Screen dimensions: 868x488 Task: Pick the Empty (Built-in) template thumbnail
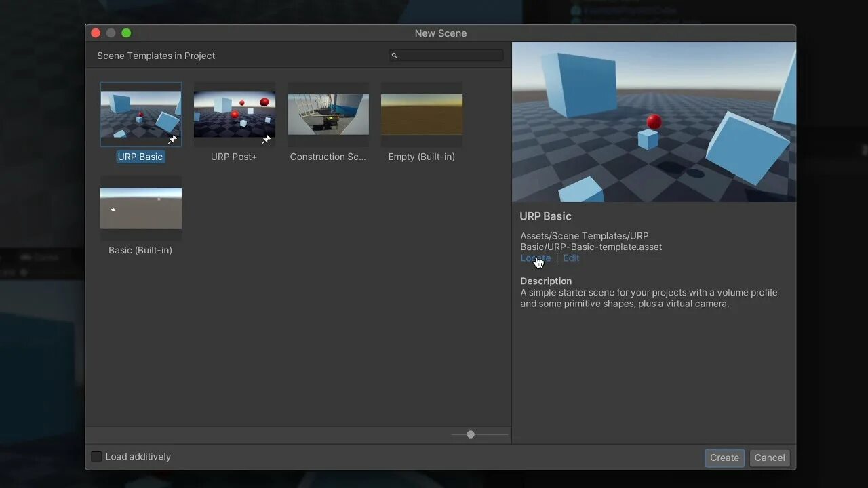(x=422, y=115)
